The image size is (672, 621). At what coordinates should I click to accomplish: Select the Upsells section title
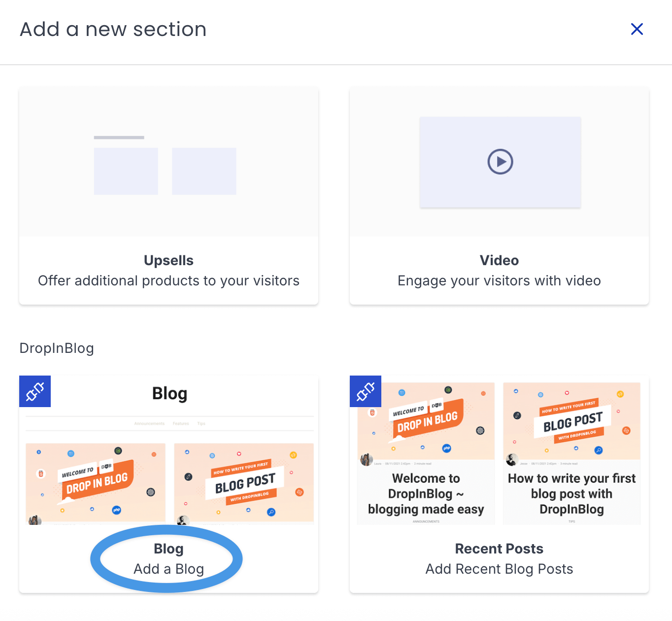click(x=168, y=260)
